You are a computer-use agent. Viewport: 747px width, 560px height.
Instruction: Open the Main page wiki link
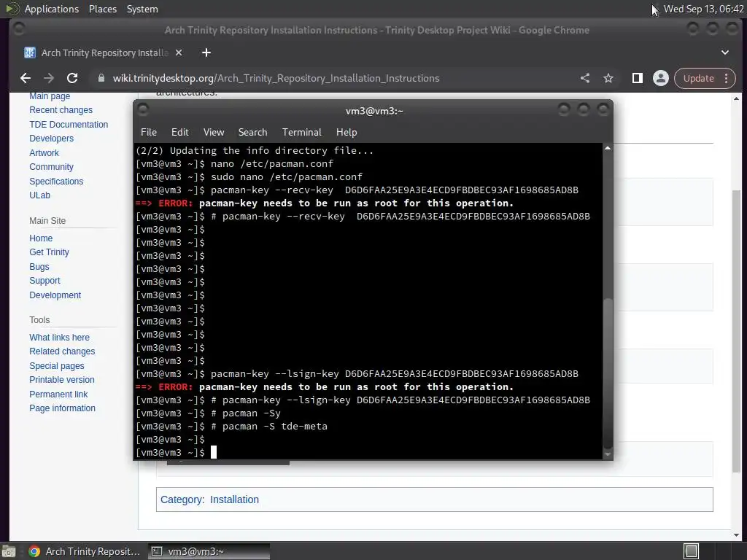(x=50, y=96)
